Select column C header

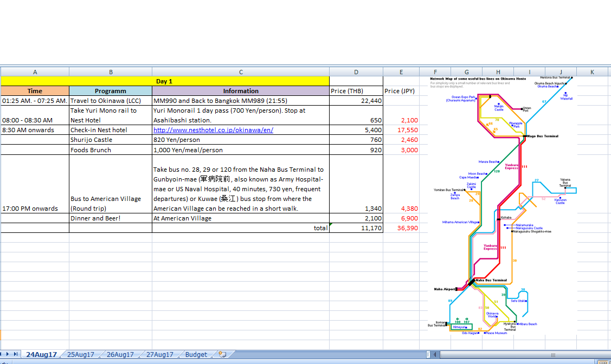tap(241, 71)
